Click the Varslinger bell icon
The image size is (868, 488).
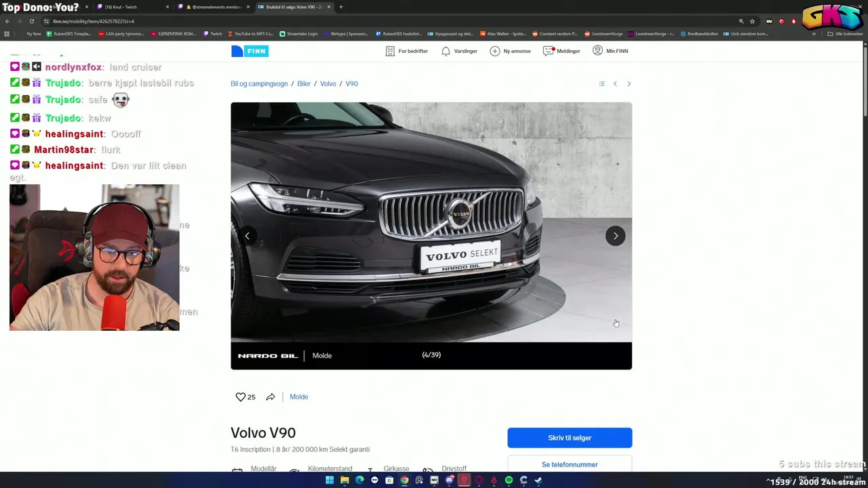click(446, 51)
